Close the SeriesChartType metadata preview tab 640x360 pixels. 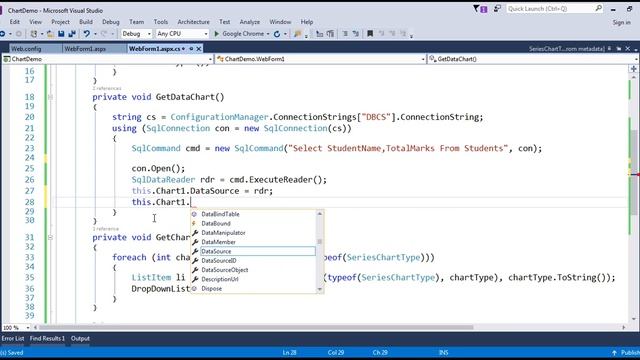pos(628,49)
